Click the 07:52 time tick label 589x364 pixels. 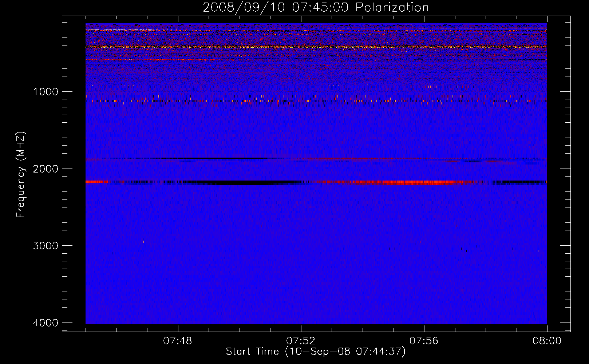tap(301, 341)
